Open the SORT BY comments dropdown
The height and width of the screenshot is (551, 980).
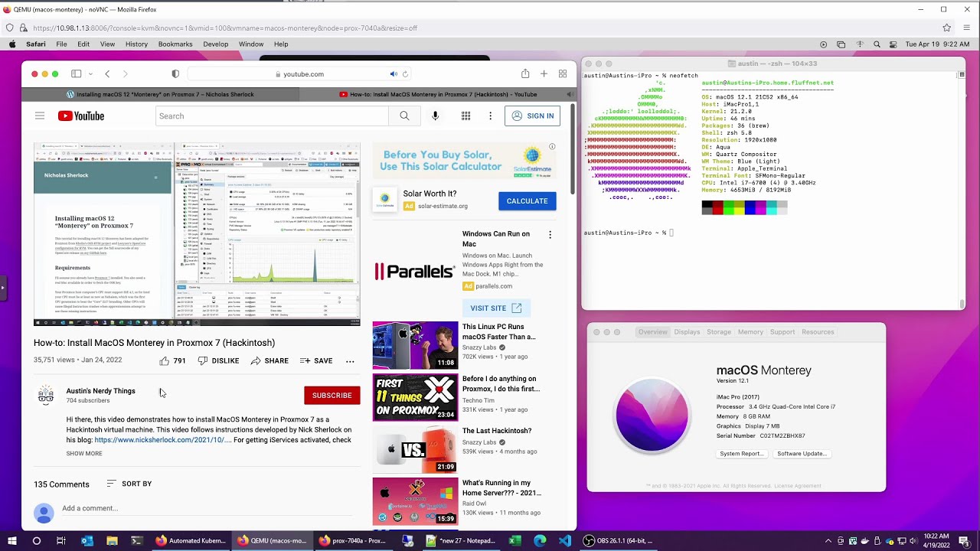pyautogui.click(x=129, y=484)
